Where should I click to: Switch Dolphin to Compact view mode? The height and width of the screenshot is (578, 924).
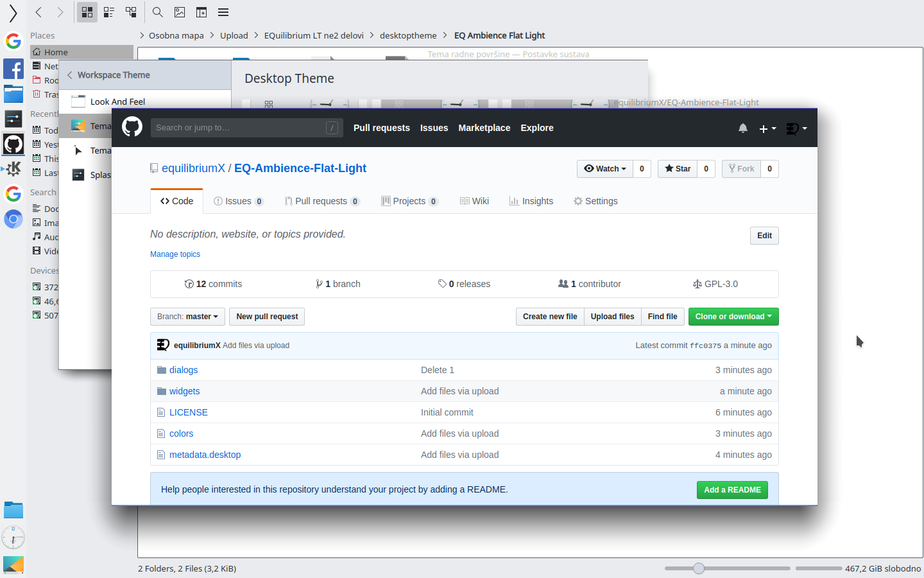pos(109,12)
